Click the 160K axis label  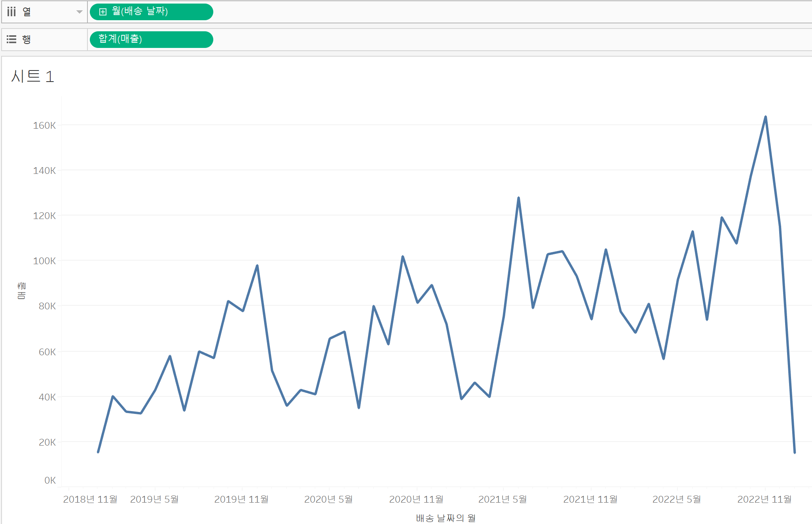coord(44,126)
